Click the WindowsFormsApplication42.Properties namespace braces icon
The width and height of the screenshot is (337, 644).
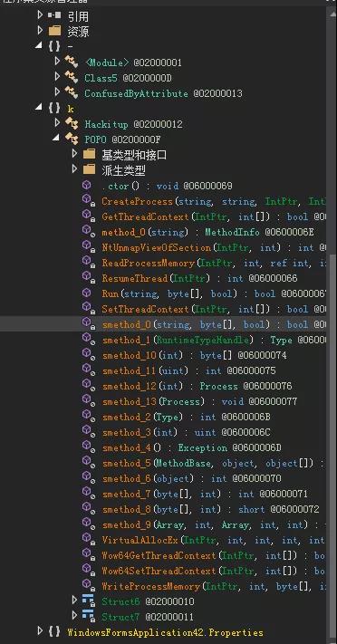point(54,631)
